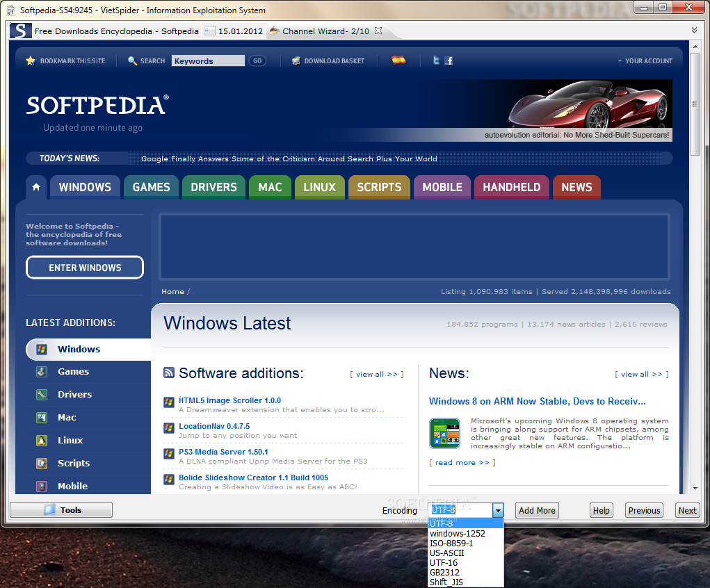This screenshot has width=710, height=588.
Task: Open the LINUX category tab
Action: [x=320, y=187]
